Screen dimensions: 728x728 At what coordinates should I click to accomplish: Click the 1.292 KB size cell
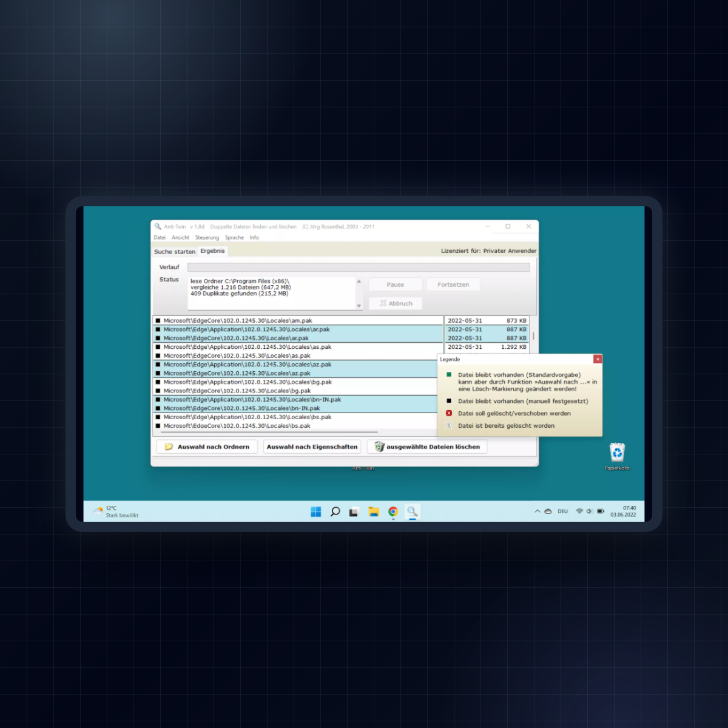pyautogui.click(x=514, y=347)
